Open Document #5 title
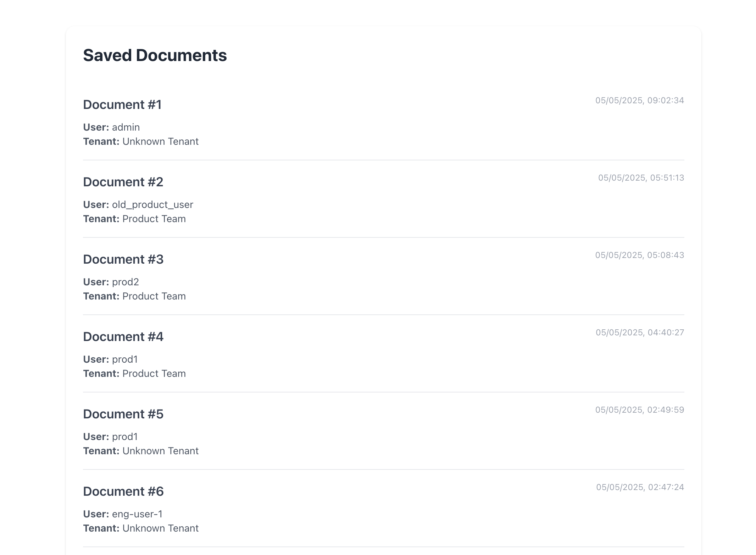Viewport: 756px width, 555px height. click(123, 414)
